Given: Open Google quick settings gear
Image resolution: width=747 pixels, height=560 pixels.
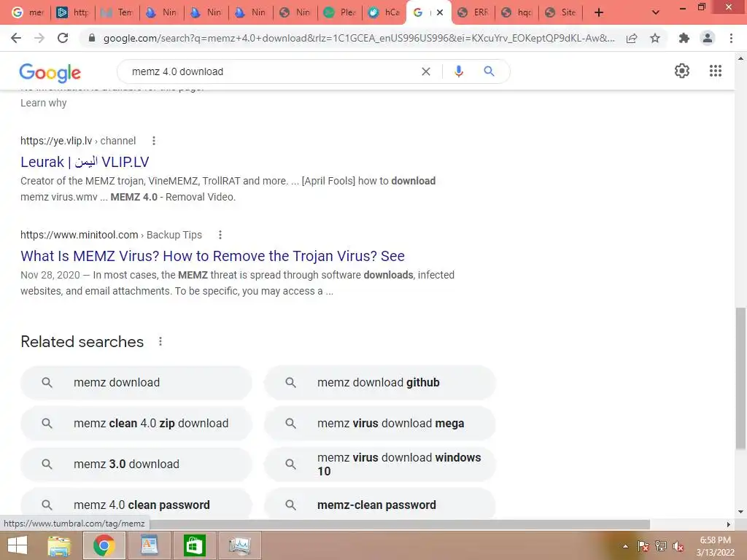Looking at the screenshot, I should pyautogui.click(x=682, y=71).
